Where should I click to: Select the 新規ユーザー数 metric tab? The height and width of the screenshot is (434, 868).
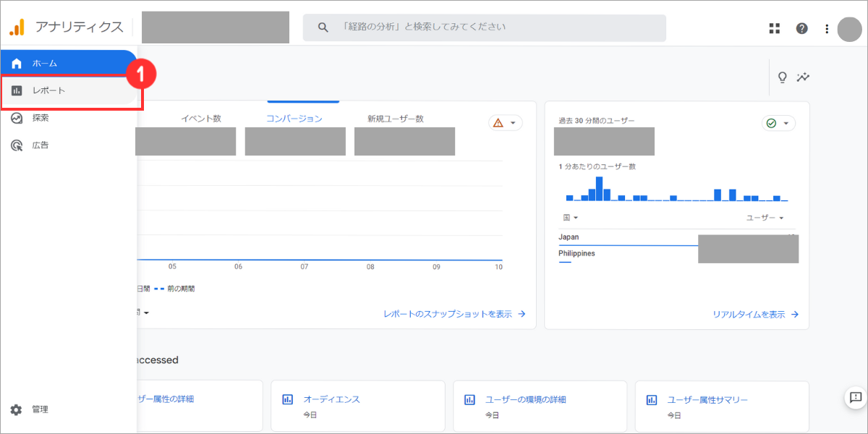[396, 119]
